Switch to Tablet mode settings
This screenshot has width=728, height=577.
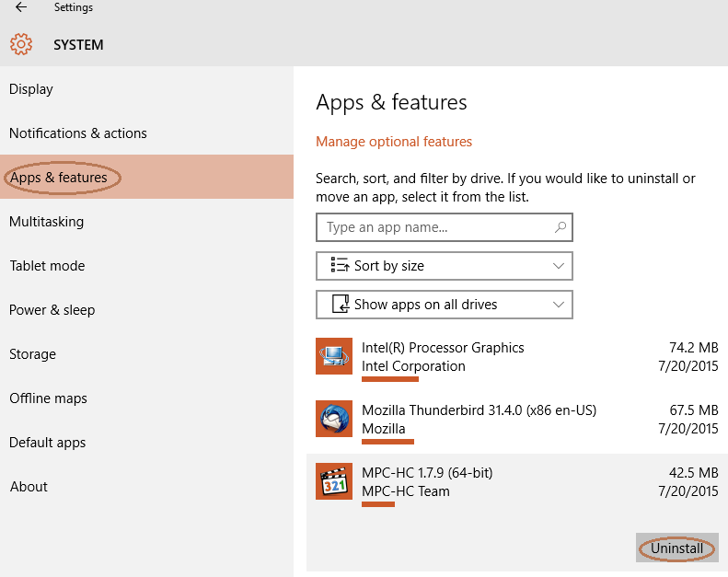(47, 266)
